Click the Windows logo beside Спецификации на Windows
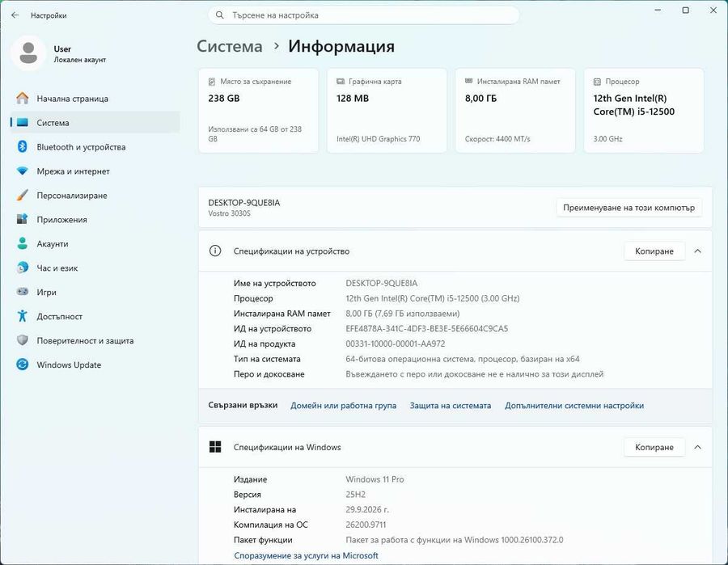The image size is (728, 565). (215, 447)
